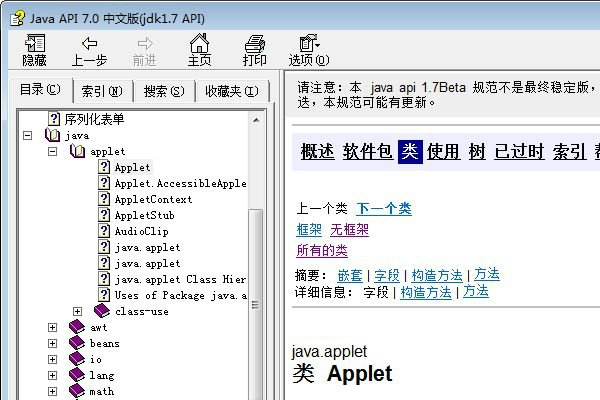600x400 pixels.
Task: Expand the io package node
Action: (52, 359)
